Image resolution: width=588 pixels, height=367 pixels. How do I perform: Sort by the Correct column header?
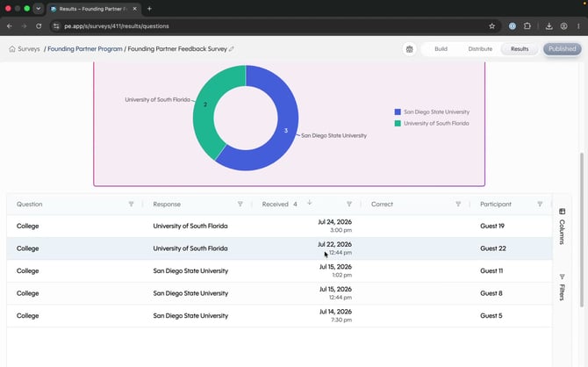click(x=382, y=205)
